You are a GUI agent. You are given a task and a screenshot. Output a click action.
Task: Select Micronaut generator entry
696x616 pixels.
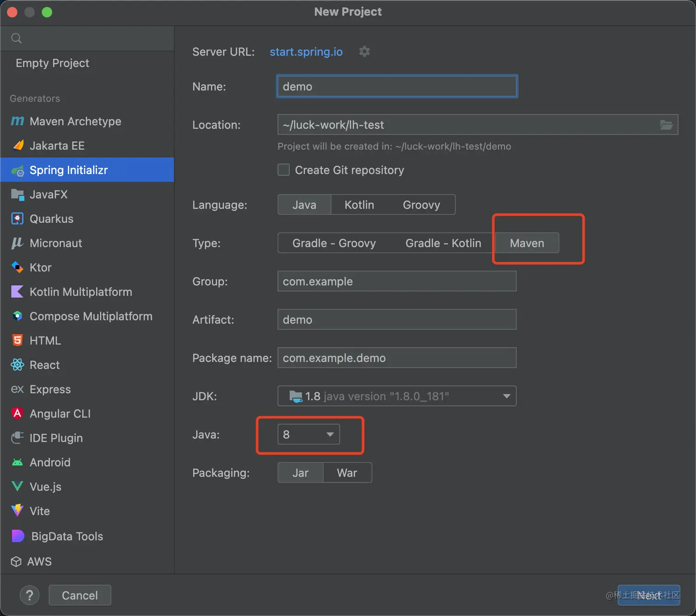coord(87,243)
